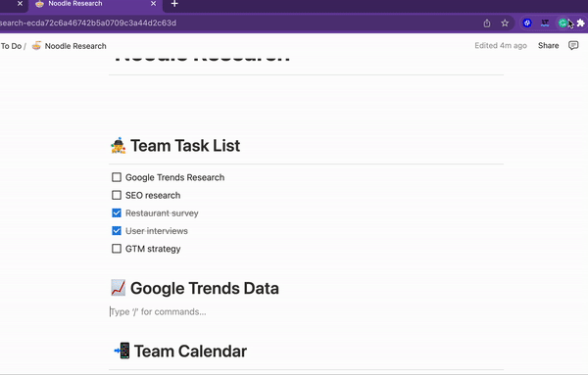The image size is (588, 375).
Task: Click the Team Task List heading
Action: click(185, 146)
